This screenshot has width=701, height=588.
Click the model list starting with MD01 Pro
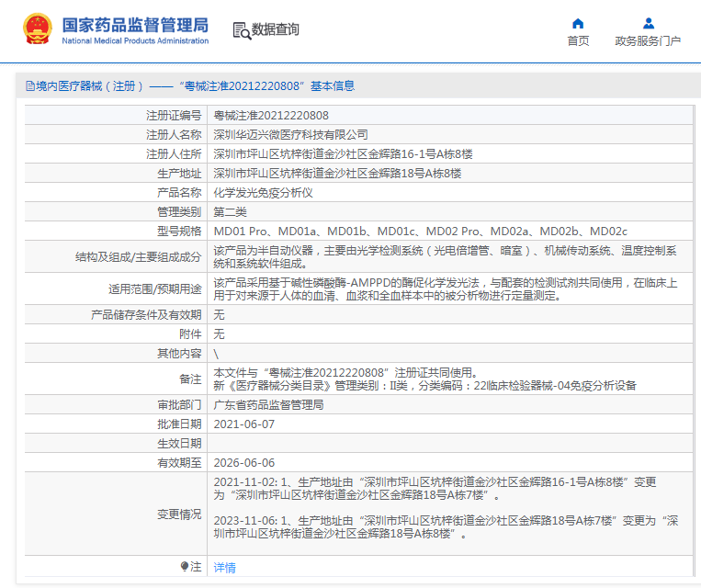pyautogui.click(x=420, y=231)
